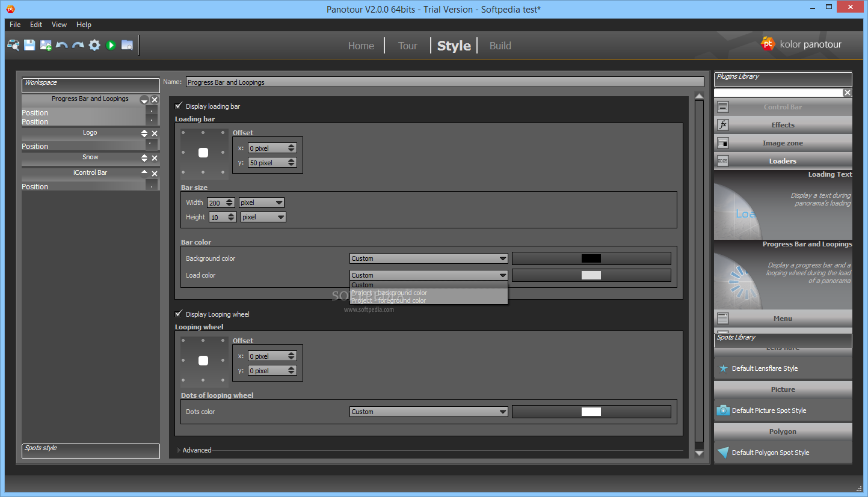
Task: Undo the last action
Action: pos(62,45)
